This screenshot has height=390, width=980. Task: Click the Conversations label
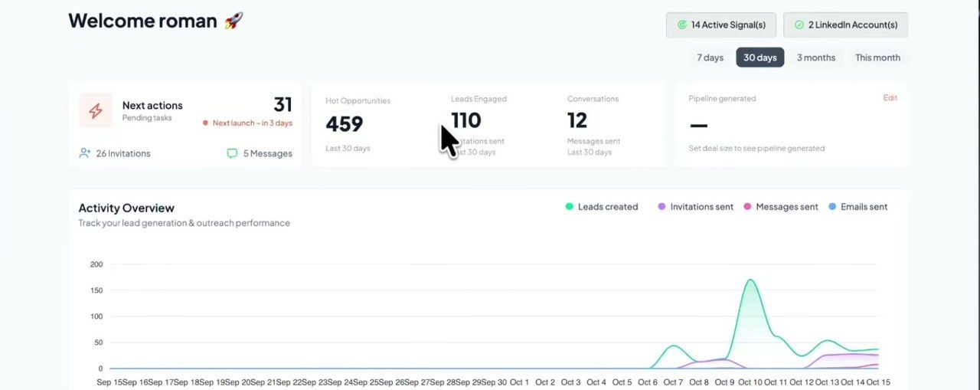point(593,99)
